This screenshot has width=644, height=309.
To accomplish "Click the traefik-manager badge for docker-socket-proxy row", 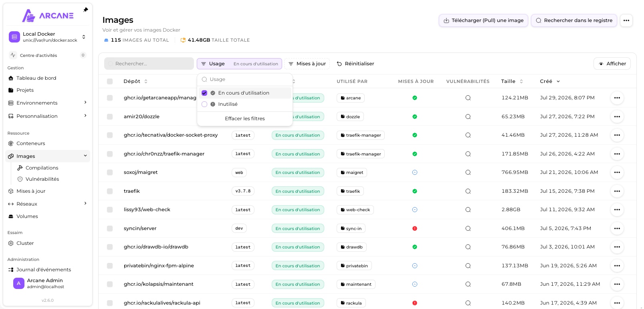I will 361,135.
